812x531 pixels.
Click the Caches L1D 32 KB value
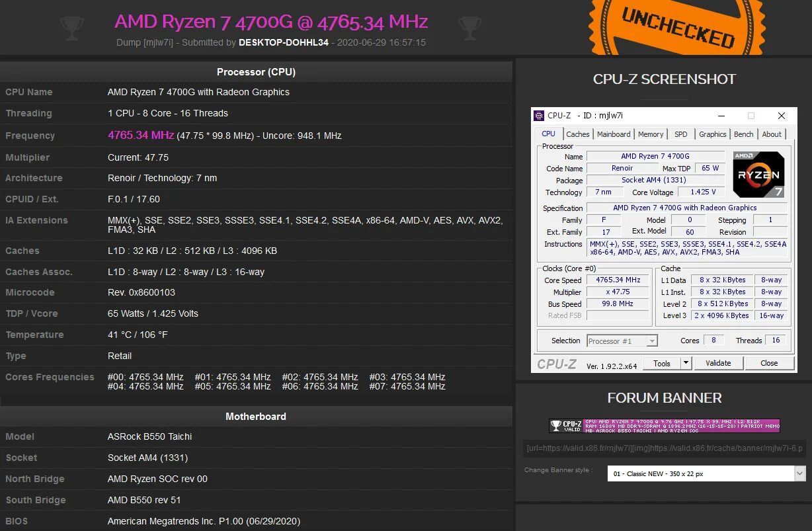pyautogui.click(x=192, y=251)
